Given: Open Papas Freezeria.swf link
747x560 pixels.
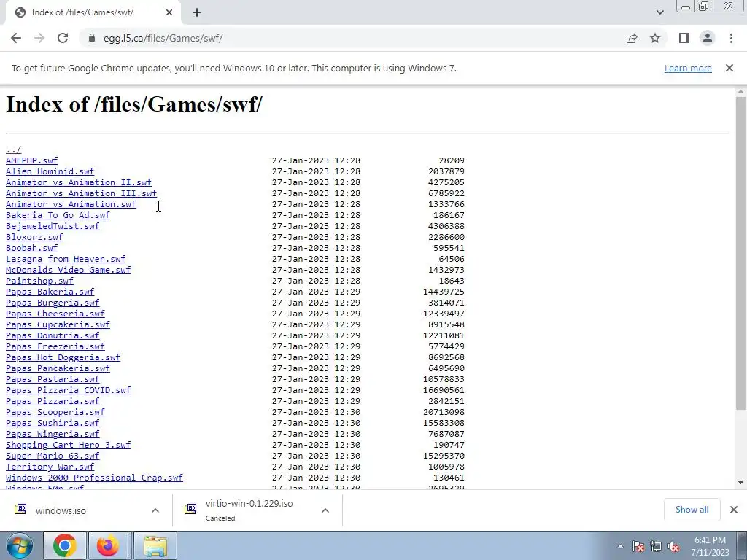Looking at the screenshot, I should 55,346.
